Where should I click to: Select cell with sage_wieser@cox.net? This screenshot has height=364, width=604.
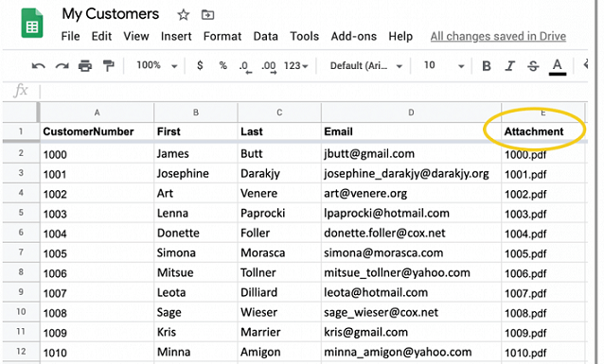click(x=411, y=312)
